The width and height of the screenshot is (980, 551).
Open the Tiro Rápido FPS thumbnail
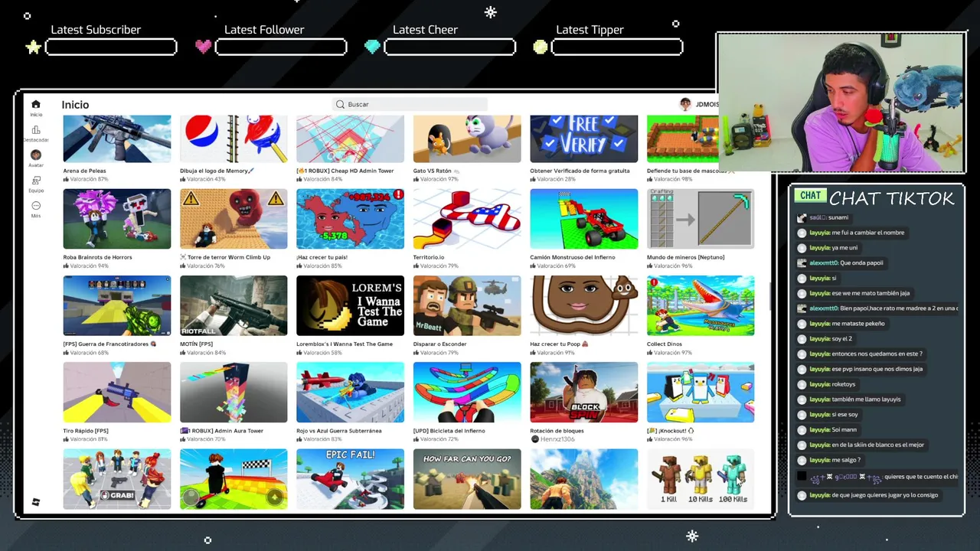[117, 392]
